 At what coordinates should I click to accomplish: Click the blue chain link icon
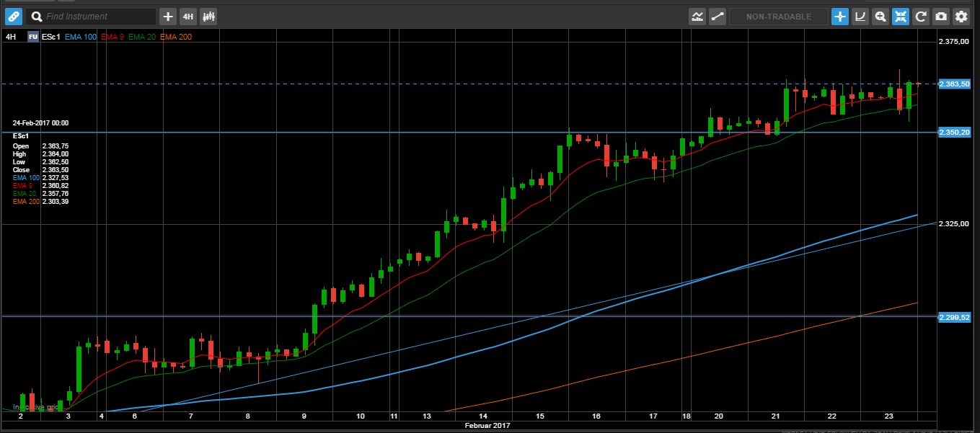pyautogui.click(x=13, y=16)
